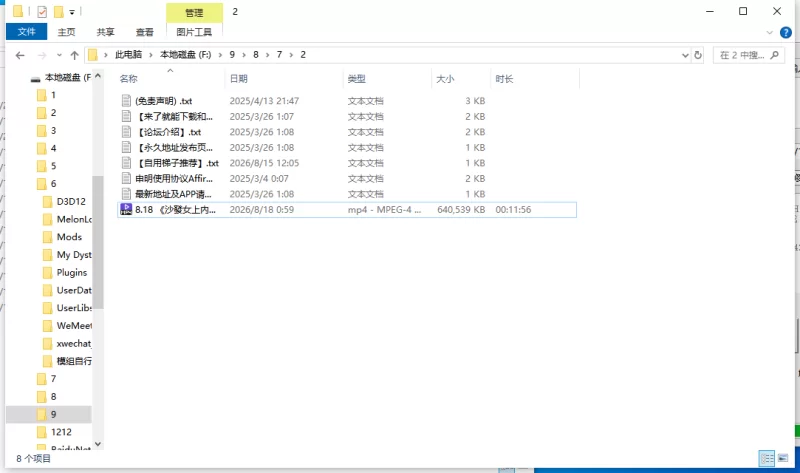
Task: Open Help via the question mark icon
Action: [x=786, y=32]
